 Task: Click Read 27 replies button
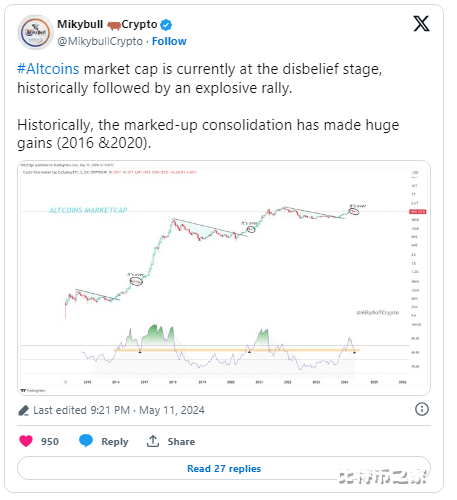224,468
